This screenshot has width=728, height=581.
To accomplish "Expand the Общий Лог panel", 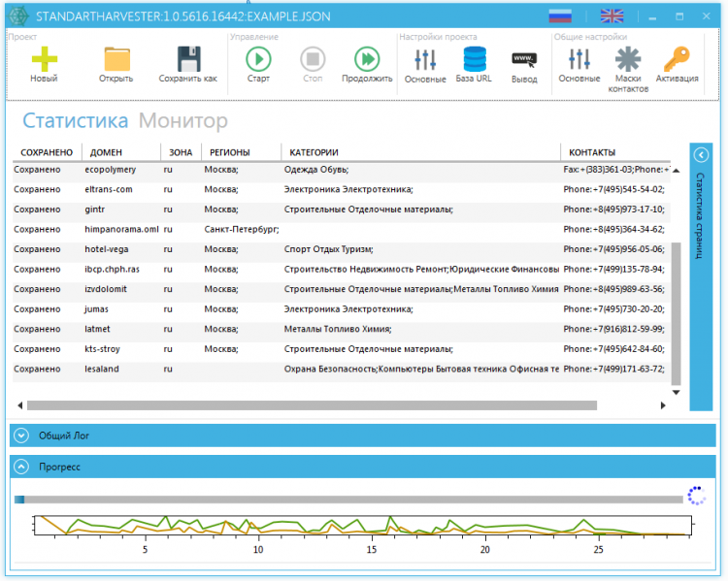I will [21, 436].
